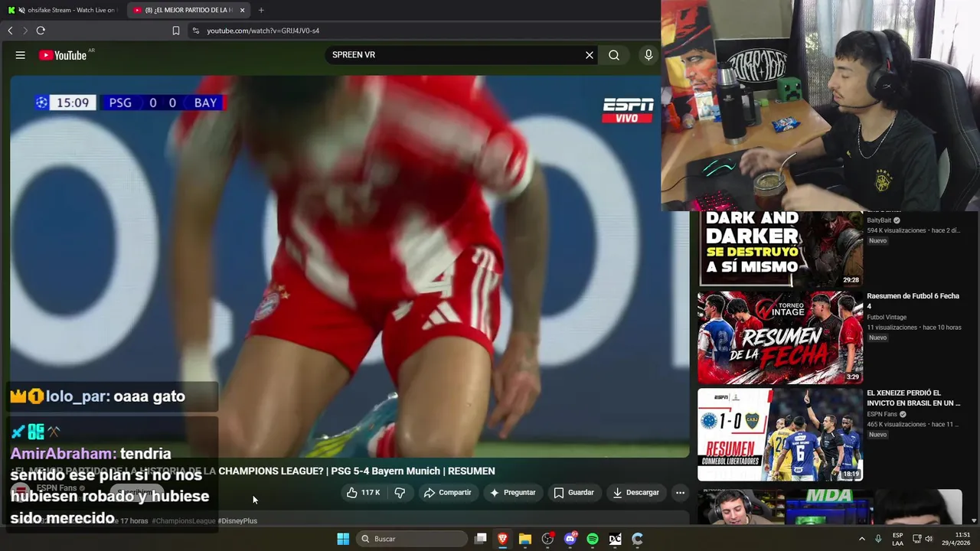980x551 pixels.
Task: Click the Compartir share button
Action: pyautogui.click(x=448, y=493)
